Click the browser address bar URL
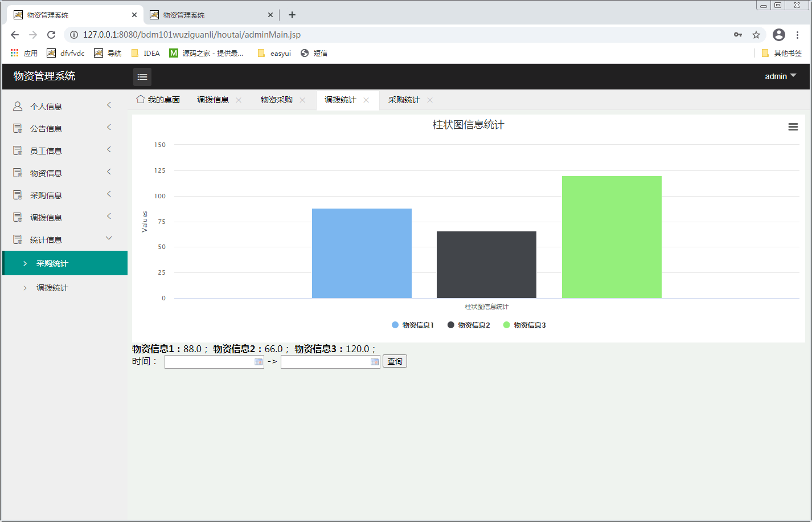 pyautogui.click(x=192, y=35)
